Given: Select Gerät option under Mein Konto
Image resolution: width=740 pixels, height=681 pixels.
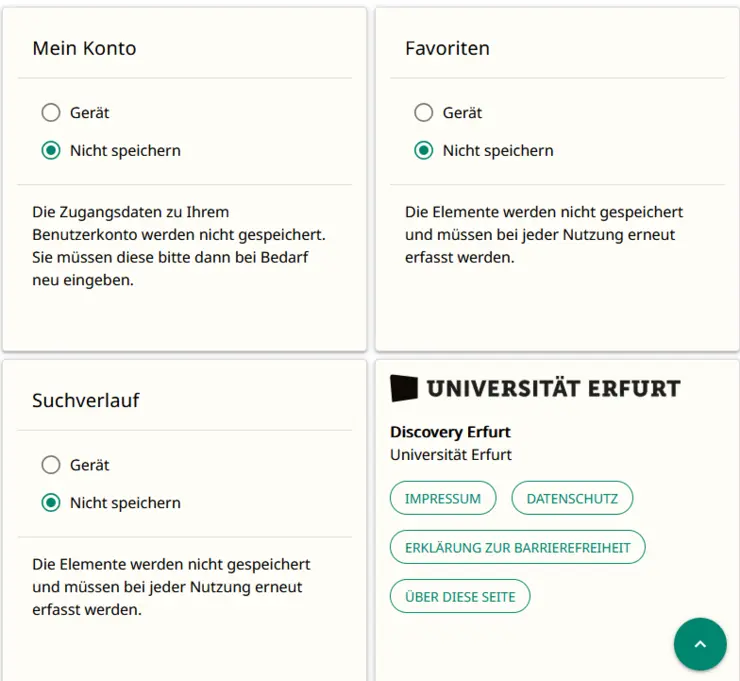Looking at the screenshot, I should pyautogui.click(x=51, y=113).
